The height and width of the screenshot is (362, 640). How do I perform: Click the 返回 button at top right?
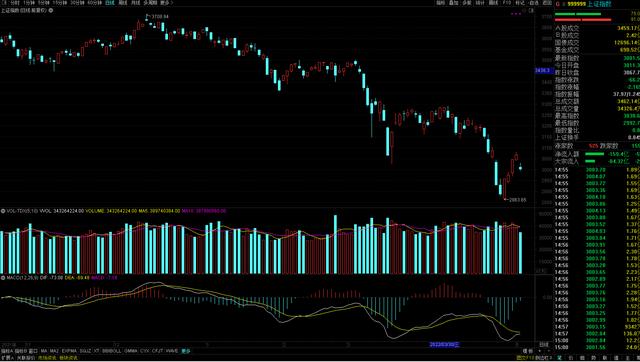pos(547,3)
